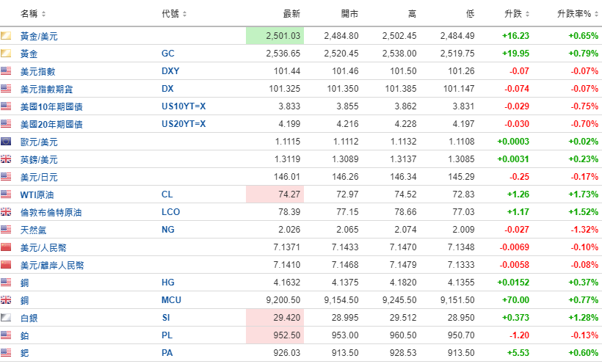Click the UK flag beside 英鎊/美元
This screenshot has height=364, width=602.
tap(6, 159)
